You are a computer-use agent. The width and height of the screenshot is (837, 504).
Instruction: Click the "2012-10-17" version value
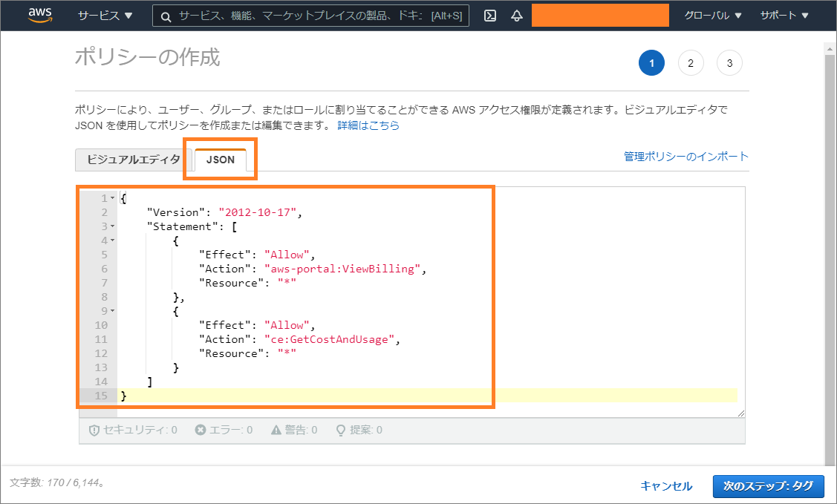coord(257,212)
